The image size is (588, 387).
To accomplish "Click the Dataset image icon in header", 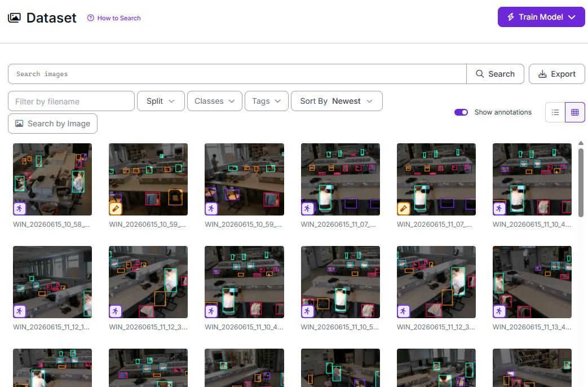I will point(14,17).
